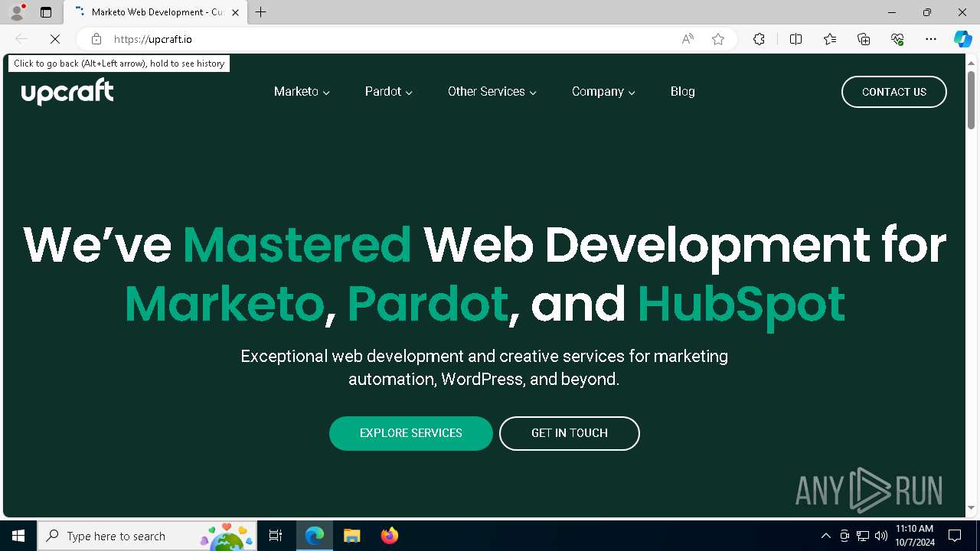Add this page to favorites star
The width and height of the screenshot is (980, 551).
coord(718,39)
